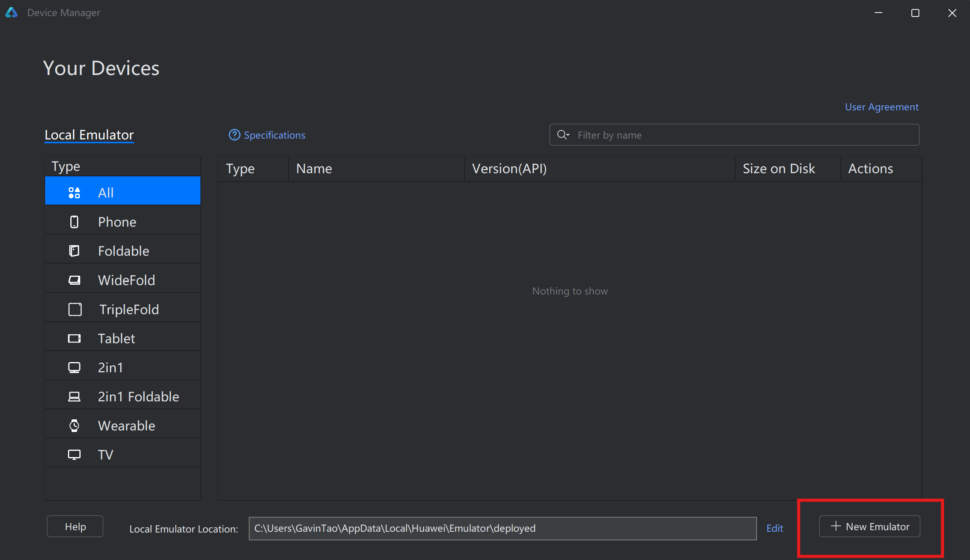Viewport: 970px width, 560px height.
Task: Click the Local Emulator Location path field
Action: [502, 528]
